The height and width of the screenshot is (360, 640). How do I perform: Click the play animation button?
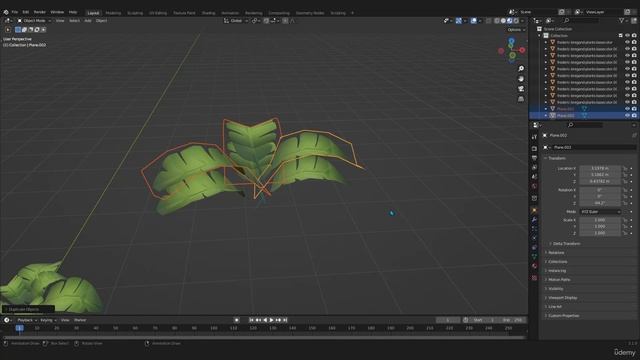[x=271, y=320]
